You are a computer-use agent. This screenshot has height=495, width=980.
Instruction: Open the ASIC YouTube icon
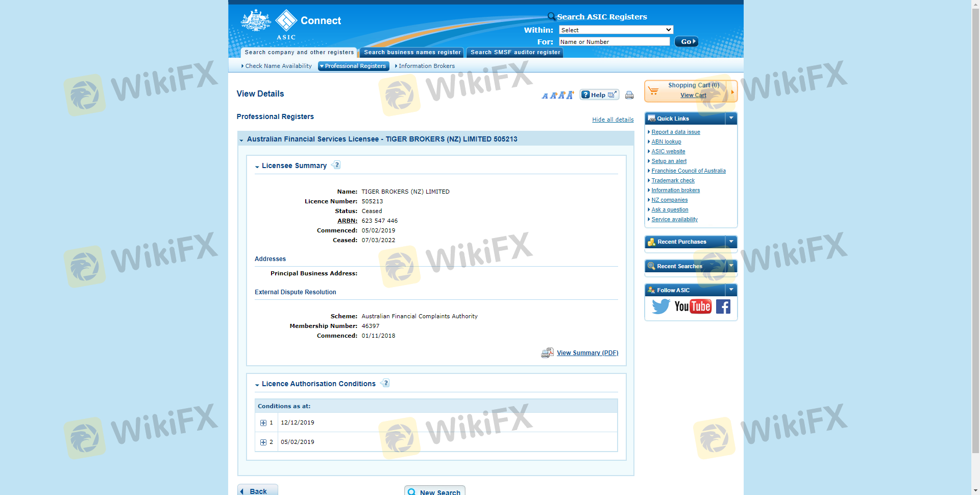(x=693, y=307)
